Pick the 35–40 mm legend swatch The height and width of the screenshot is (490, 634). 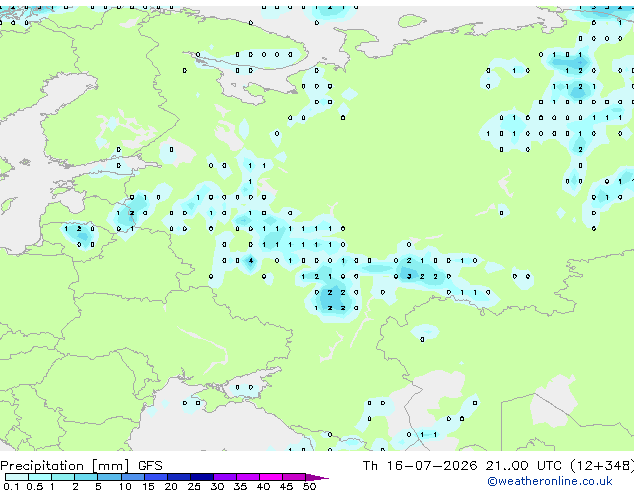tap(248, 477)
